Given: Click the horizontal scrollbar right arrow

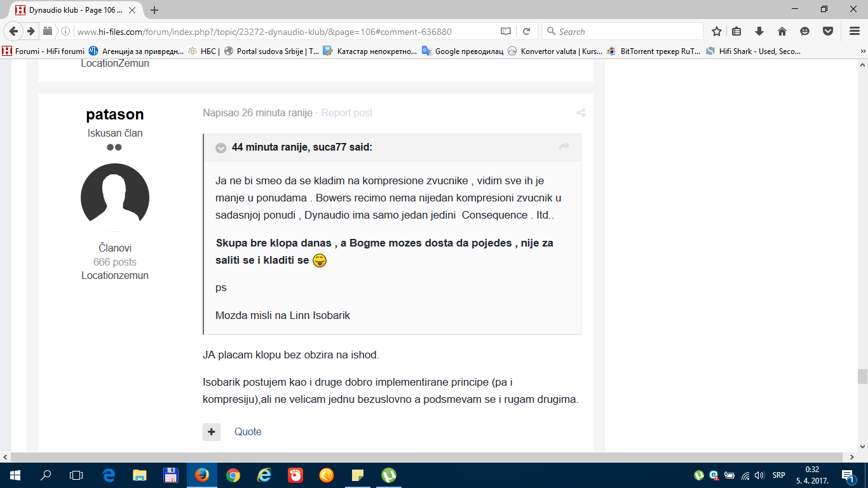Looking at the screenshot, I should click(x=852, y=457).
